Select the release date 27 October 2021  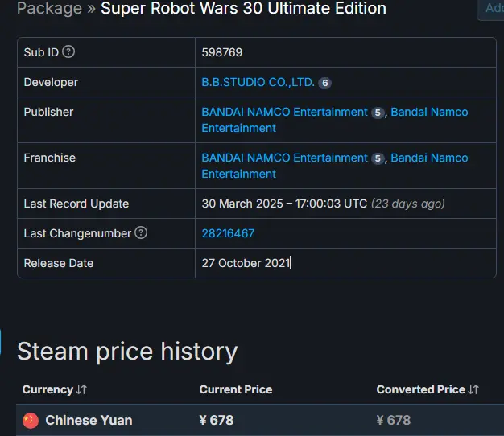click(x=246, y=263)
